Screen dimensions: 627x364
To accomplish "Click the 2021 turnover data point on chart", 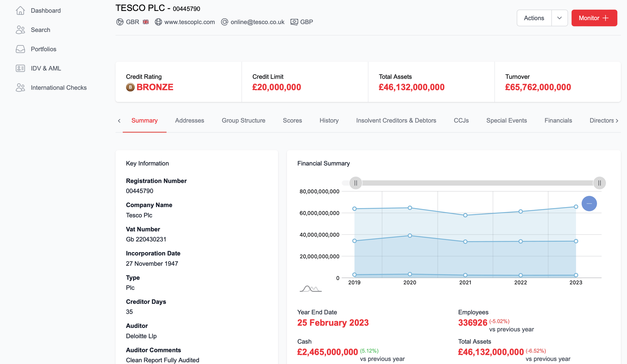I will point(465,215).
